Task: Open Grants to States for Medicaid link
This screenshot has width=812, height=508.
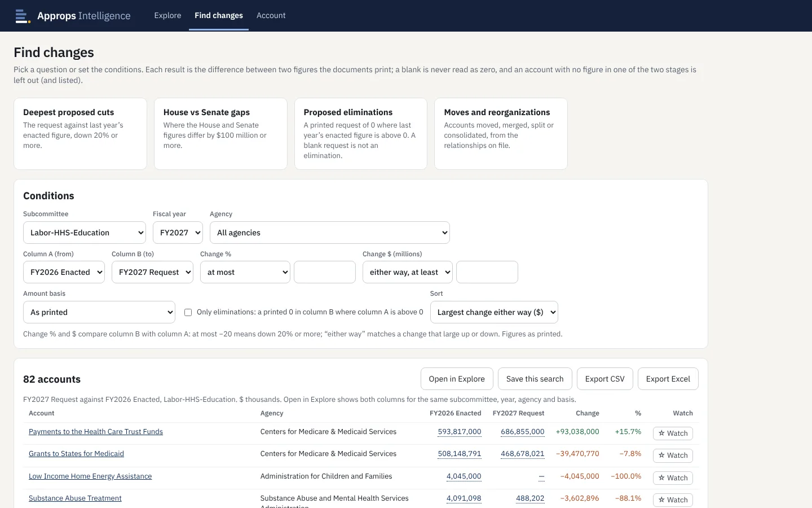Action: pos(76,454)
